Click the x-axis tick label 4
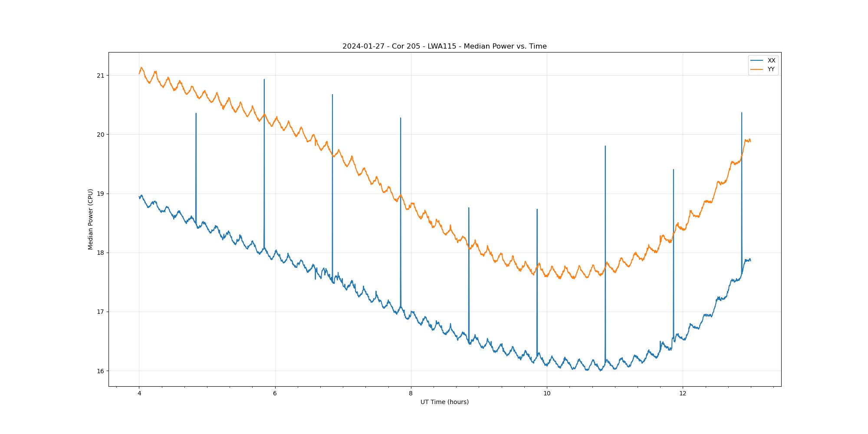The height and width of the screenshot is (434, 868). click(x=139, y=394)
